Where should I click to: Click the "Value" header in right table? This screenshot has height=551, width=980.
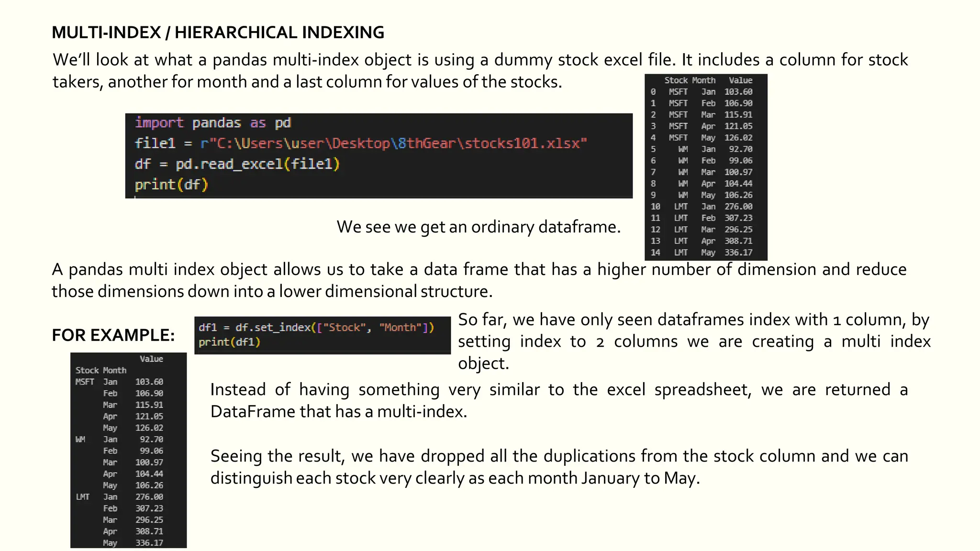click(x=741, y=80)
